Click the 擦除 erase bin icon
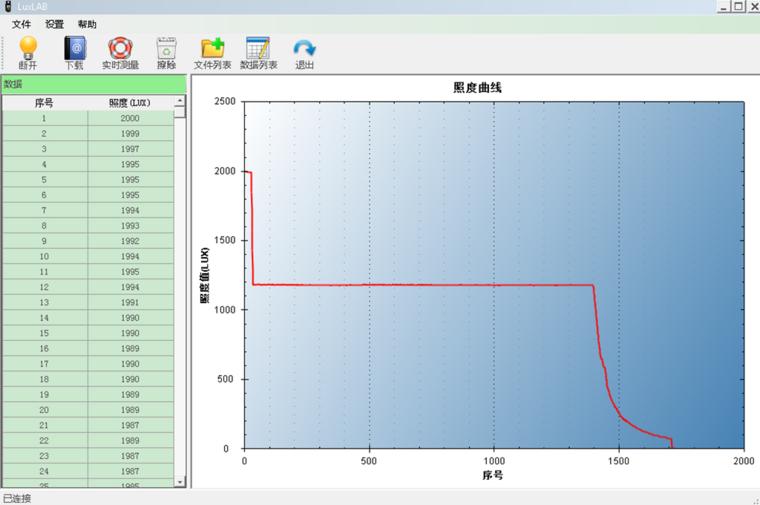760x505 pixels. click(166, 47)
